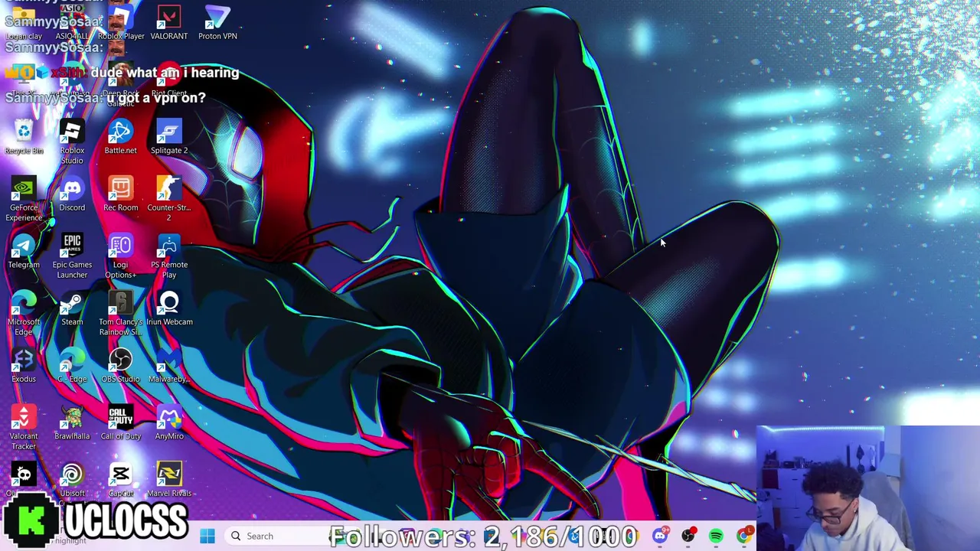The width and height of the screenshot is (980, 551).
Task: Click the C - Edge desktop shortcut
Action: (x=72, y=366)
